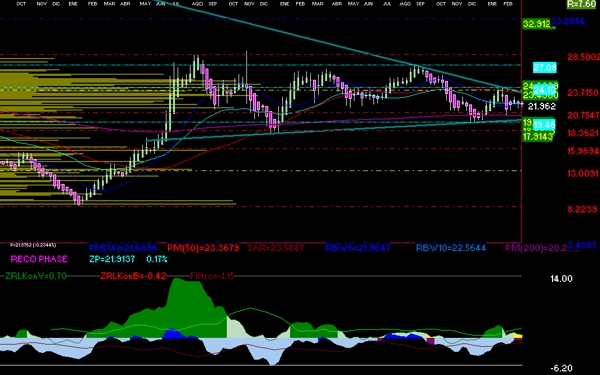The height and width of the screenshot is (375, 600).
Task: Select the ZRLKonB=-0.42 oscillator label
Action: coord(133,276)
